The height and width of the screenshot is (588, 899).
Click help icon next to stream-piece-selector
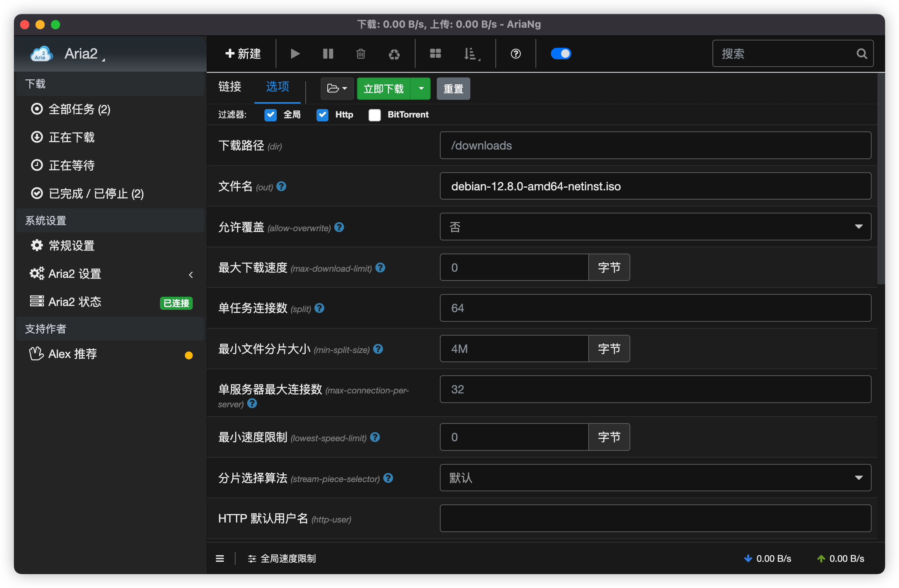388,478
